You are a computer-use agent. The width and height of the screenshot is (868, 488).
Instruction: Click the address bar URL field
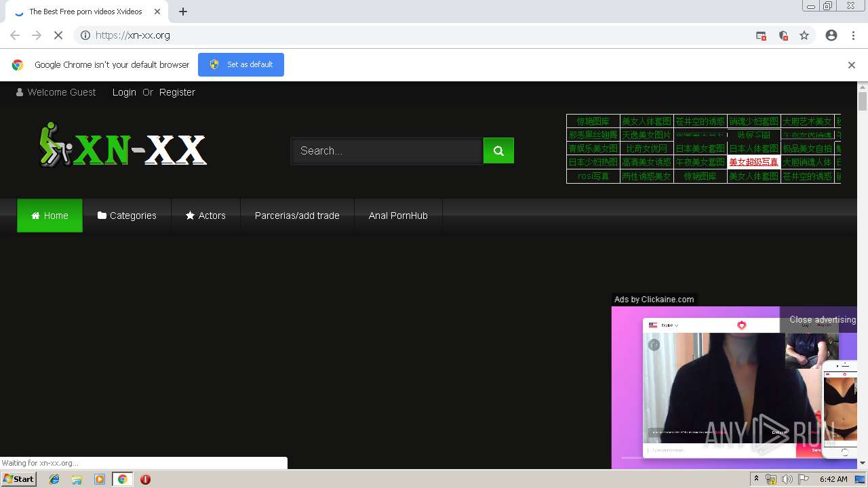[x=420, y=35]
